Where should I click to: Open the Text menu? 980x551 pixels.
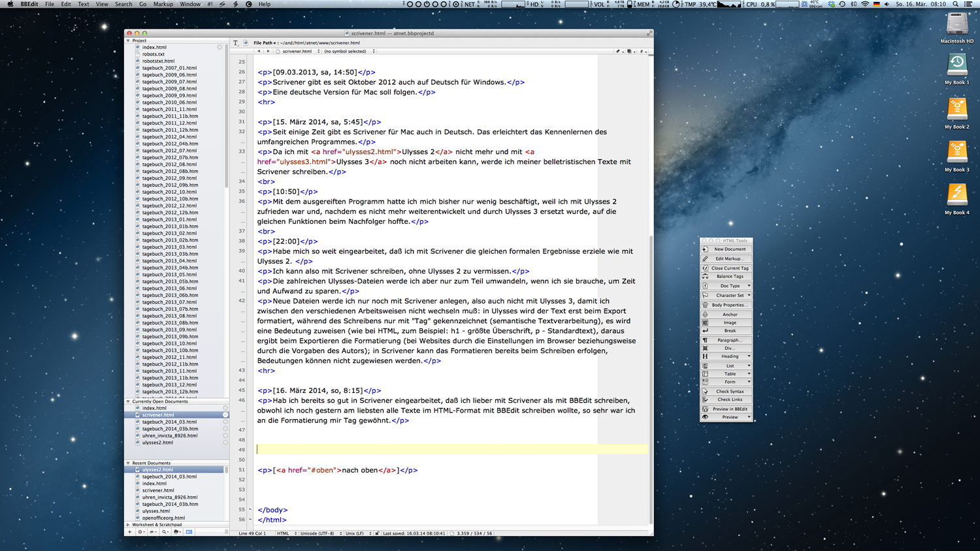pyautogui.click(x=83, y=4)
